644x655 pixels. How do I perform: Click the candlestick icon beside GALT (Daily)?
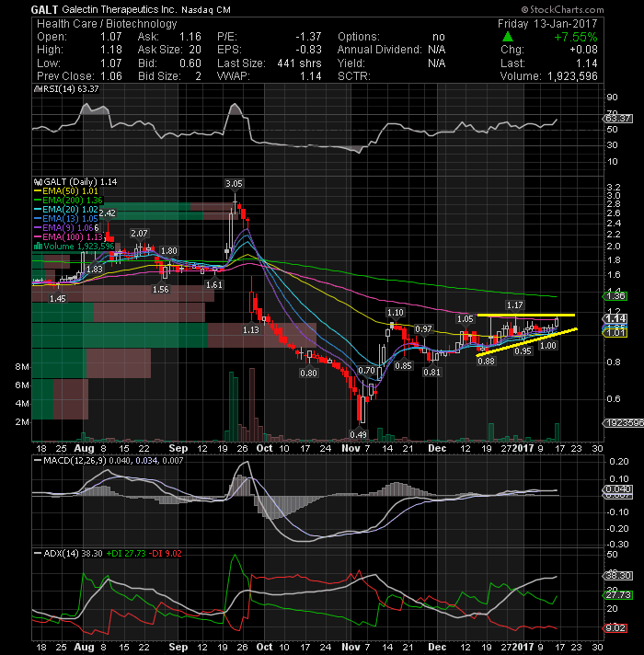(x=38, y=182)
